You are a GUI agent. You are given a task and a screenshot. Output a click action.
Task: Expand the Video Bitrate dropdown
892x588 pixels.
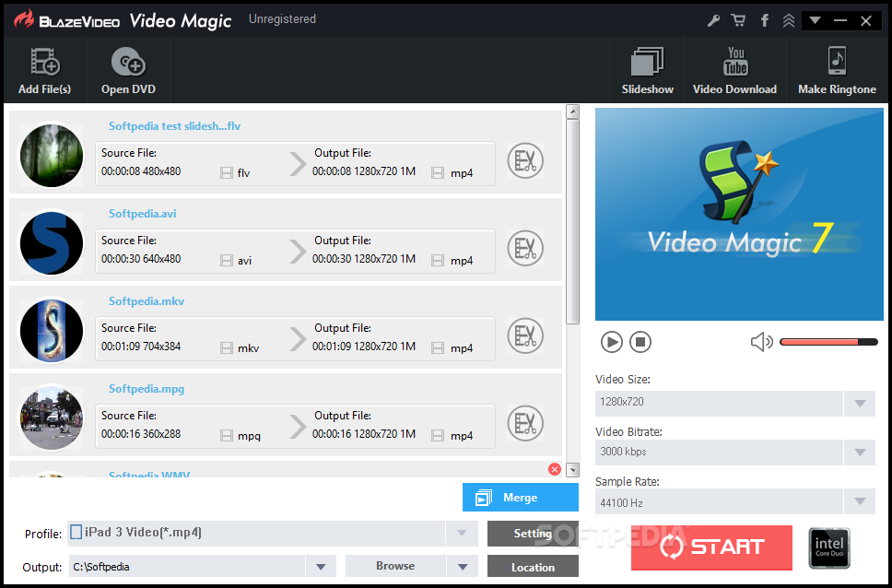coord(860,453)
